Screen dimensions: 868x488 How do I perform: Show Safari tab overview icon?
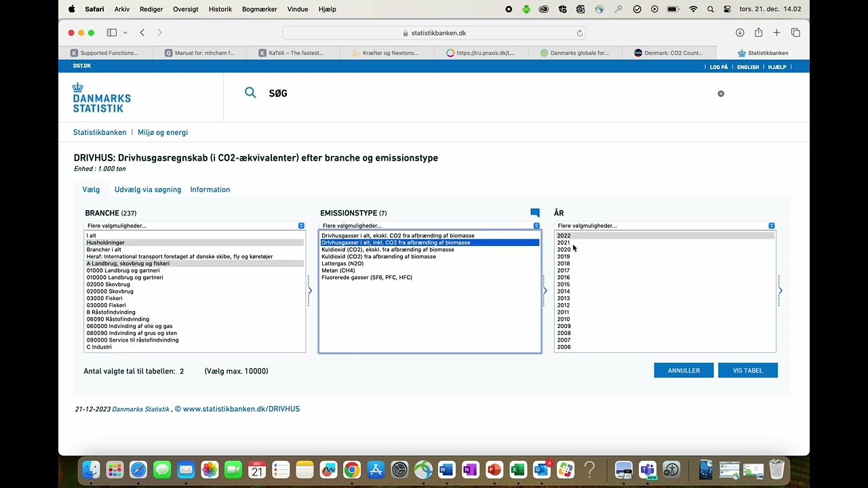795,33
